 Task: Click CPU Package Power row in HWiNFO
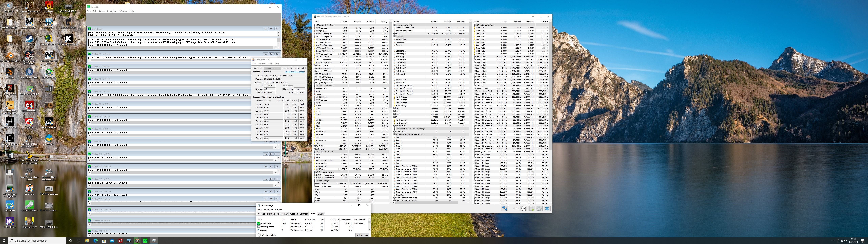click(x=351, y=54)
